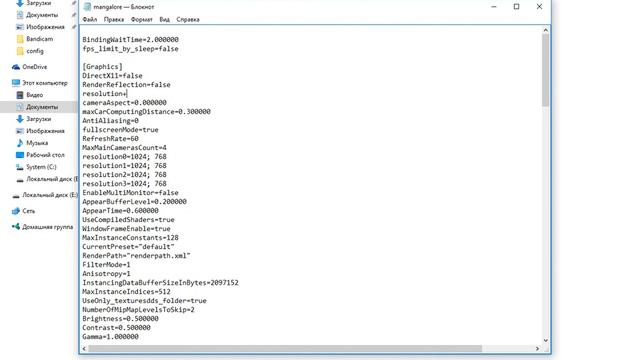Click the Загрузки pinned folder icon at top
The height and width of the screenshot is (360, 640).
point(20,3)
